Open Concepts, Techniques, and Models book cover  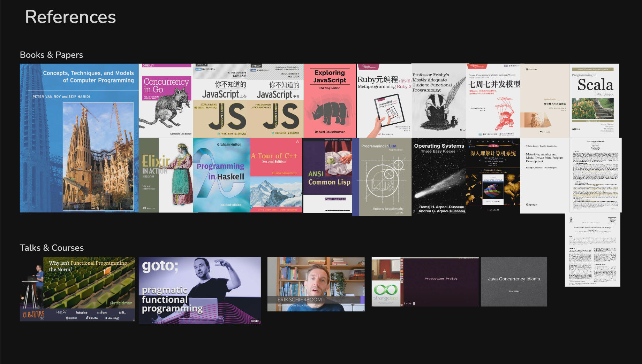click(x=79, y=138)
